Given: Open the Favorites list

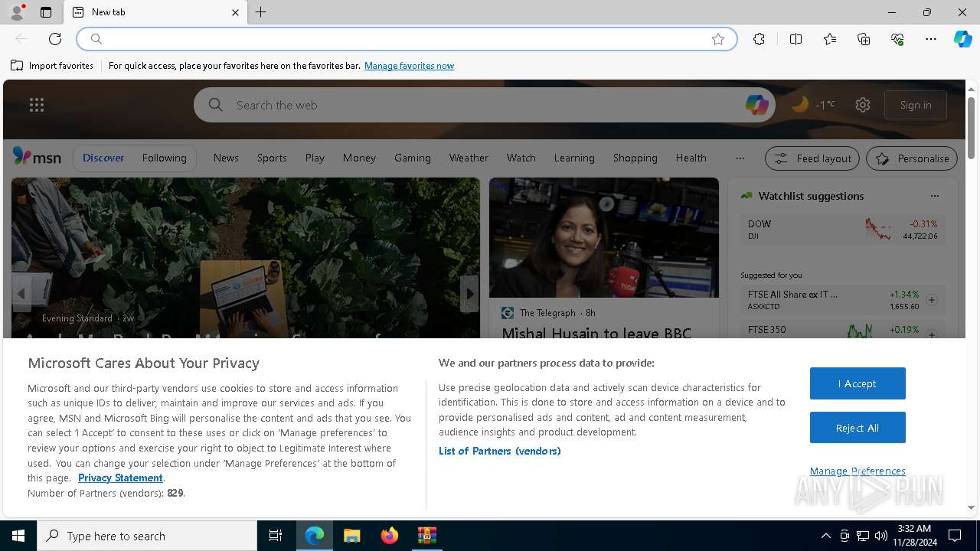Looking at the screenshot, I should [830, 39].
